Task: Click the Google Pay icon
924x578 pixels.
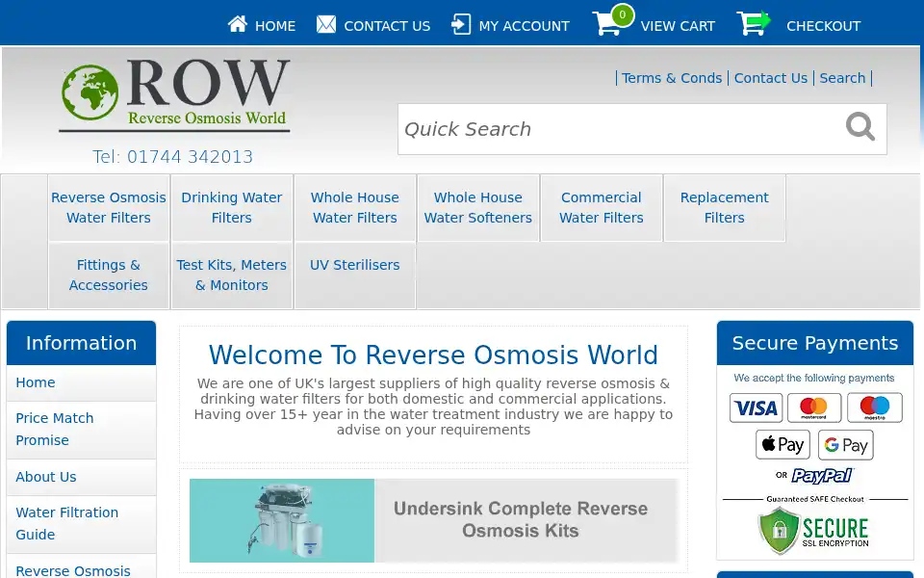Action: (x=846, y=445)
